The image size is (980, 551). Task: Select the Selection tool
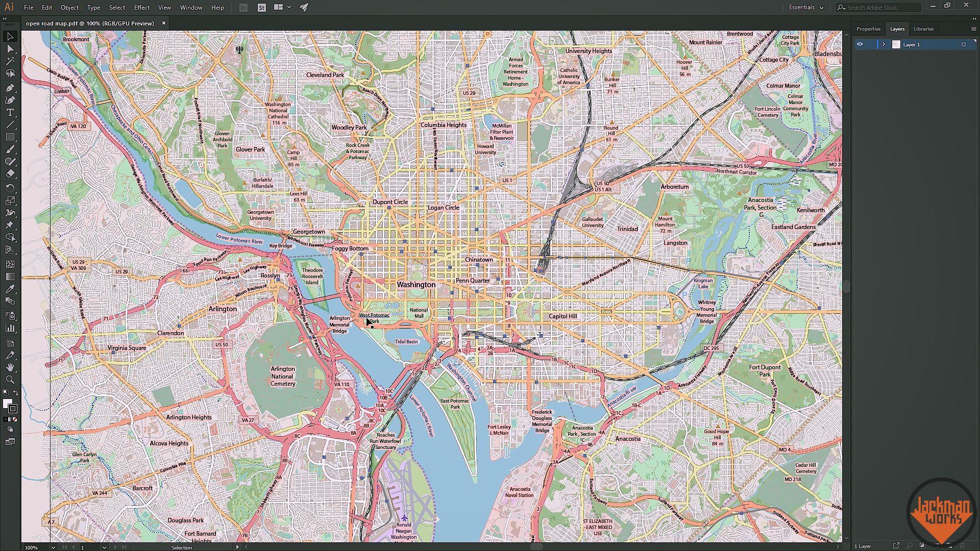point(10,36)
